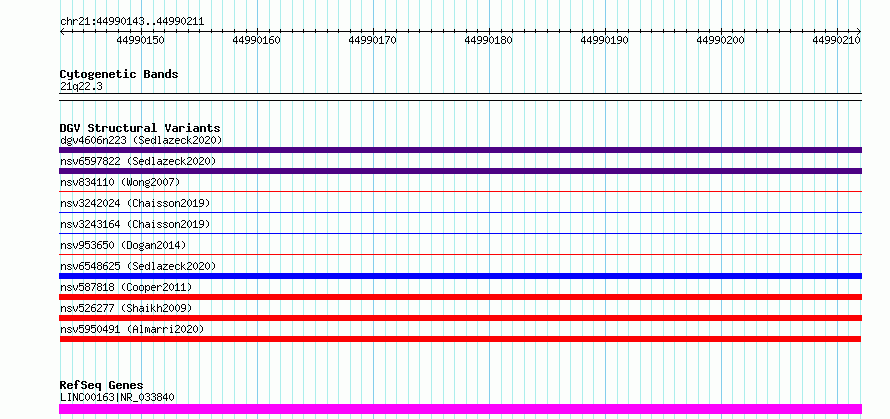Click ruler position 44990200
This screenshot has width=890, height=419.
click(x=721, y=40)
